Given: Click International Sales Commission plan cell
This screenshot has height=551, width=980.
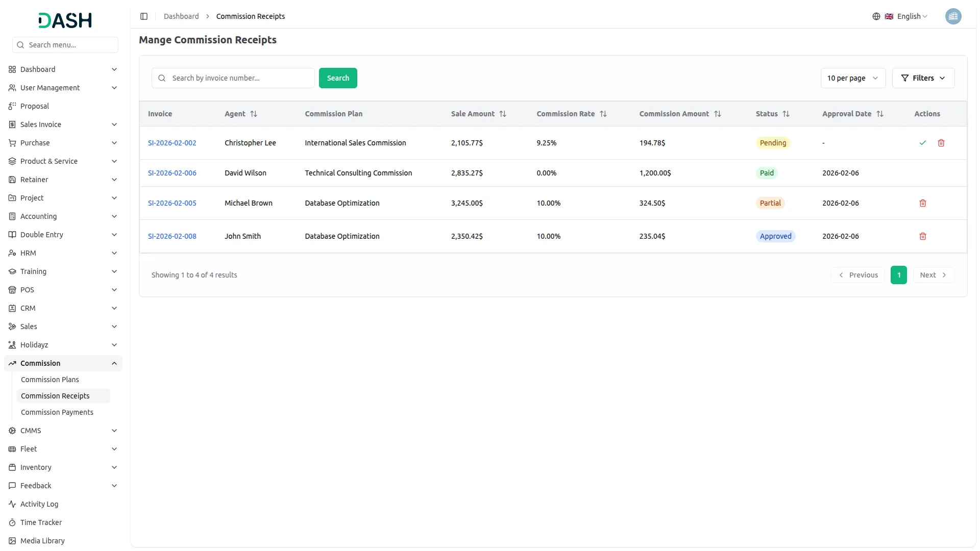Looking at the screenshot, I should (x=355, y=143).
